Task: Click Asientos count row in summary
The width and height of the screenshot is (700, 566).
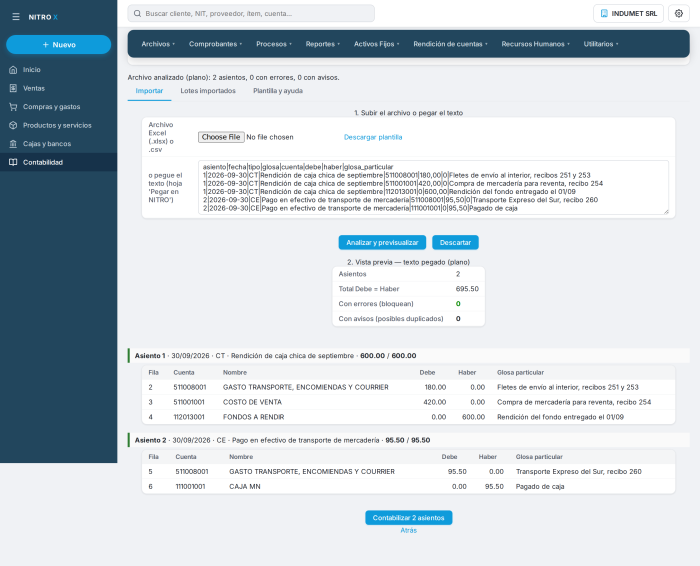Action: pos(408,274)
